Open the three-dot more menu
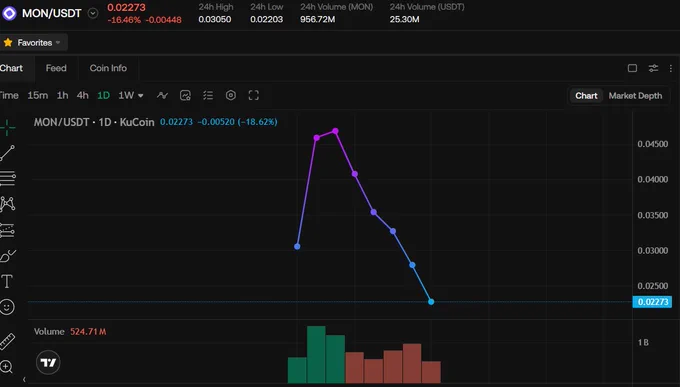The image size is (680, 387). (x=671, y=68)
